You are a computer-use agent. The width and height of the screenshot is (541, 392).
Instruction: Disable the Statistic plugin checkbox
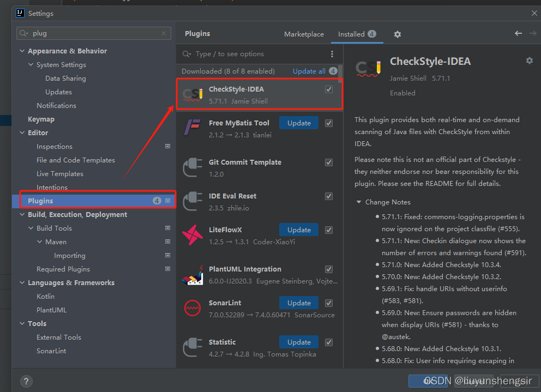click(329, 342)
